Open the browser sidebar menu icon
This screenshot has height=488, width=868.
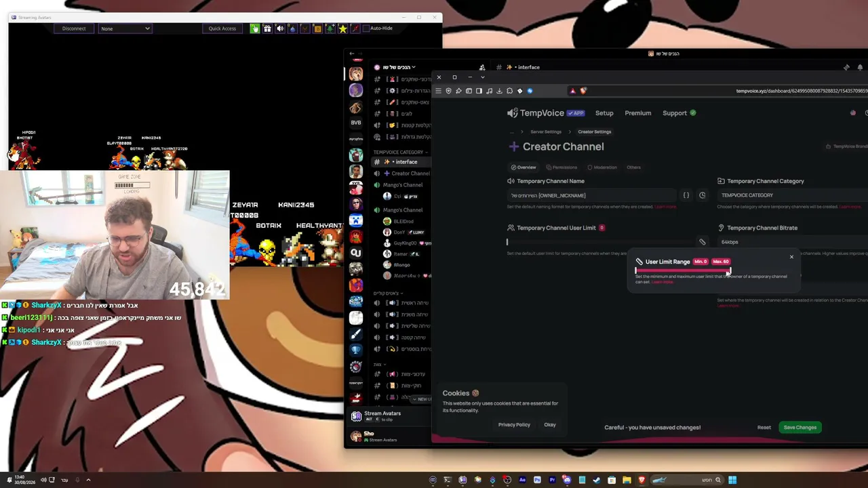pyautogui.click(x=438, y=91)
